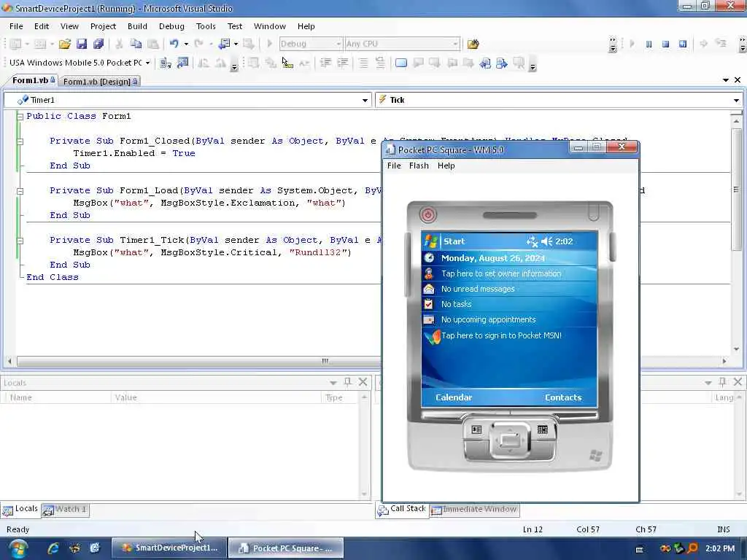Viewport: 747px width, 560px height.
Task: Open the Tools menu
Action: (x=206, y=26)
